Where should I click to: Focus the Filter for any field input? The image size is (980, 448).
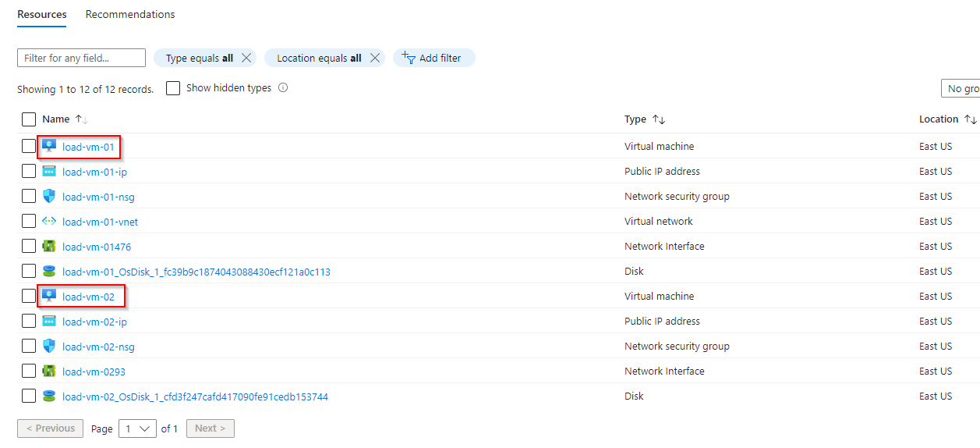(81, 58)
